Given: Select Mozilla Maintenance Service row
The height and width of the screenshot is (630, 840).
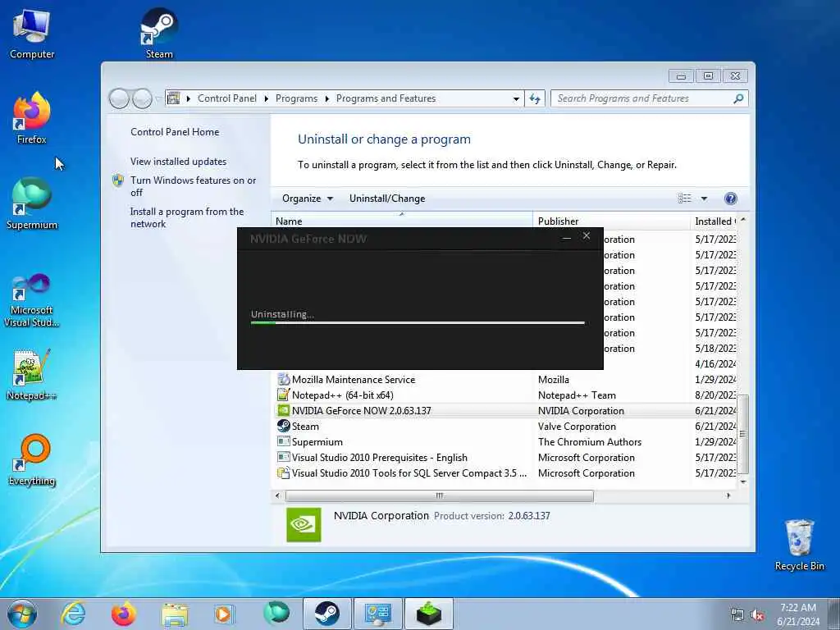Looking at the screenshot, I should [505, 379].
